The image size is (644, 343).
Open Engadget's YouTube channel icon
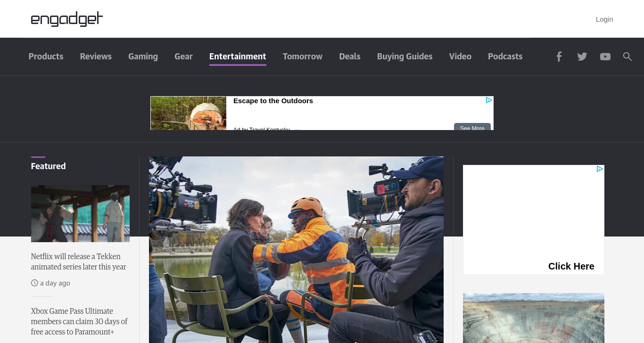tap(605, 57)
